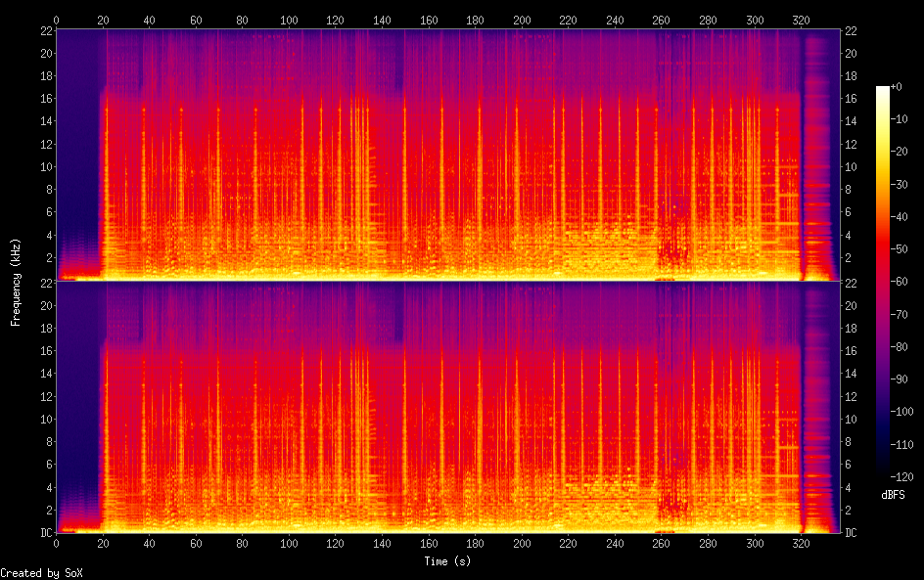924x580 pixels.
Task: Click the 'Frequency (kHz)' vertical axis title
Action: [x=16, y=283]
